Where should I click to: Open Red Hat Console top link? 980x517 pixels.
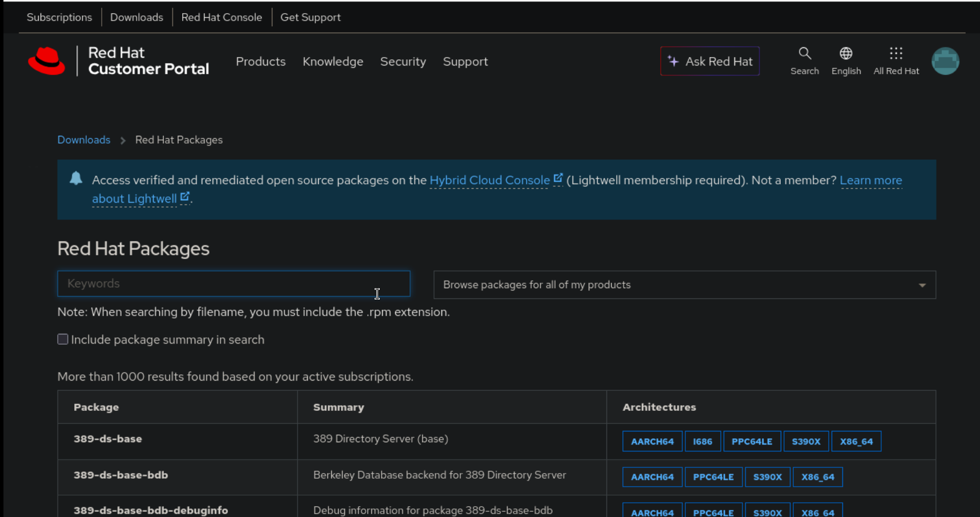[x=222, y=17]
